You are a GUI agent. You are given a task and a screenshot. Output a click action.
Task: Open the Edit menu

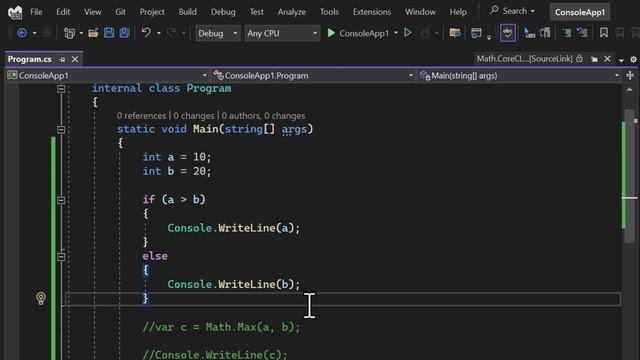coord(63,12)
